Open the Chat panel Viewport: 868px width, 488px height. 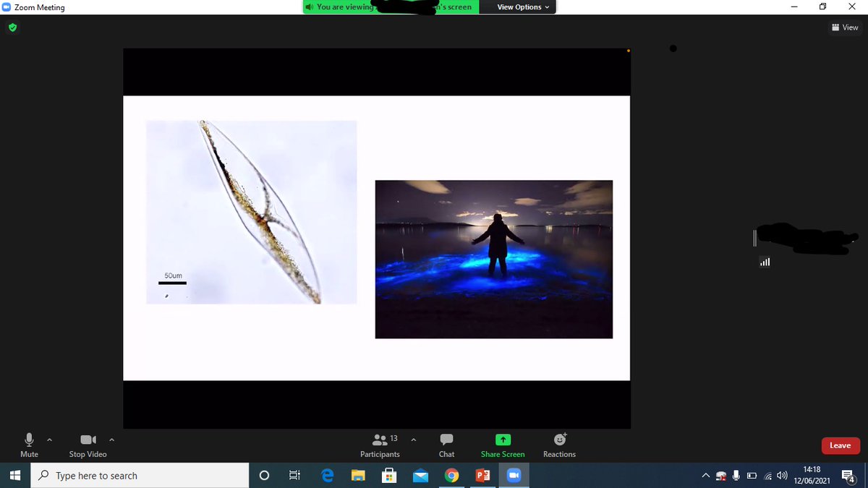click(446, 445)
